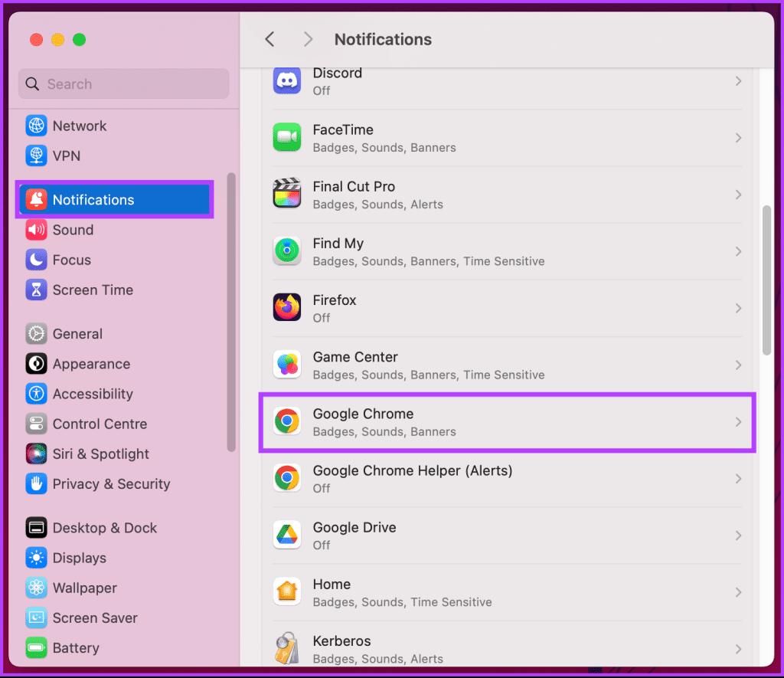The height and width of the screenshot is (678, 784).
Task: Click the Search field
Action: (122, 84)
